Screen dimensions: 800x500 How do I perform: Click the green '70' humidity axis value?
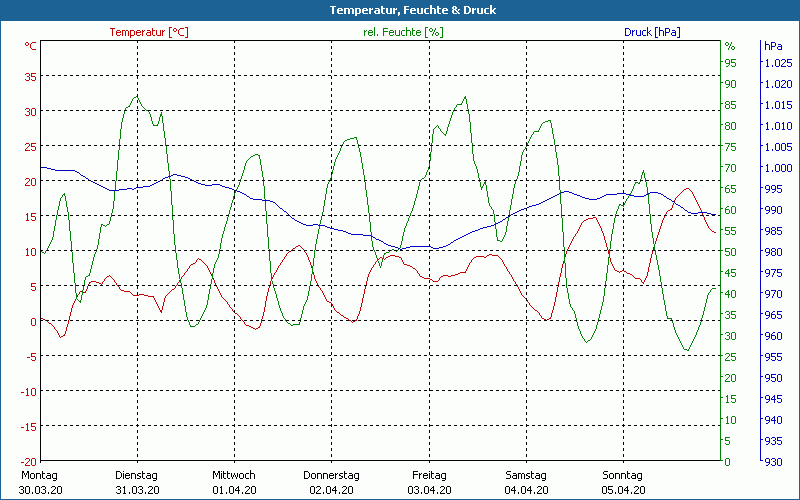click(731, 168)
